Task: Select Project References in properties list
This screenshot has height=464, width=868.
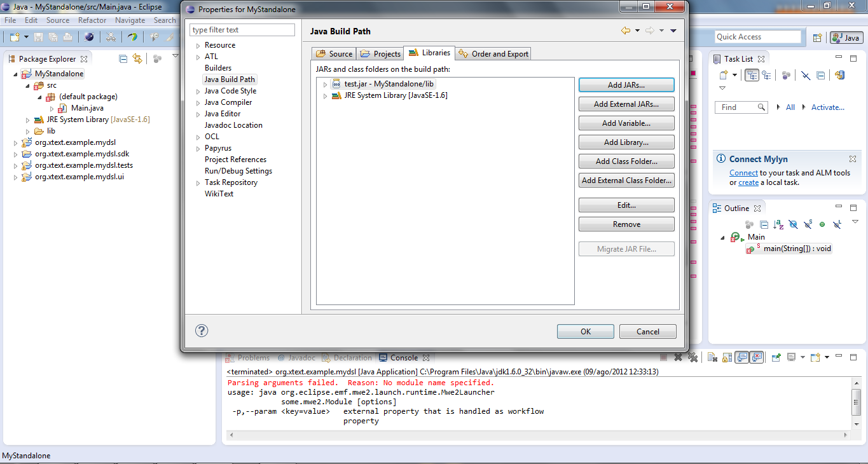Action: [x=235, y=160]
